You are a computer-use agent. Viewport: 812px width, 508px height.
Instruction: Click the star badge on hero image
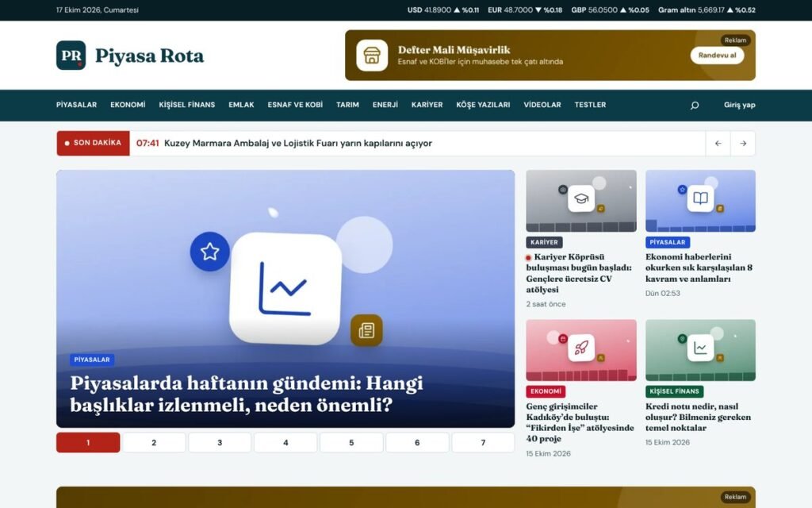tap(209, 252)
